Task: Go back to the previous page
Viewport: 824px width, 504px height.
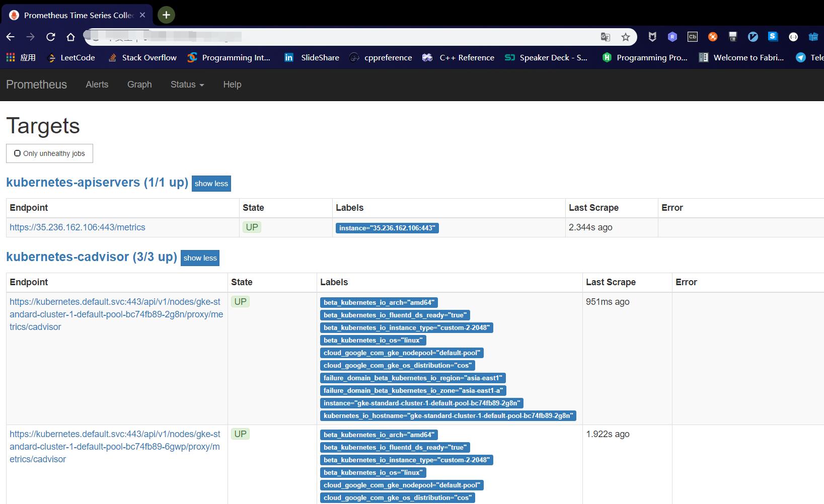Action: 11,37
